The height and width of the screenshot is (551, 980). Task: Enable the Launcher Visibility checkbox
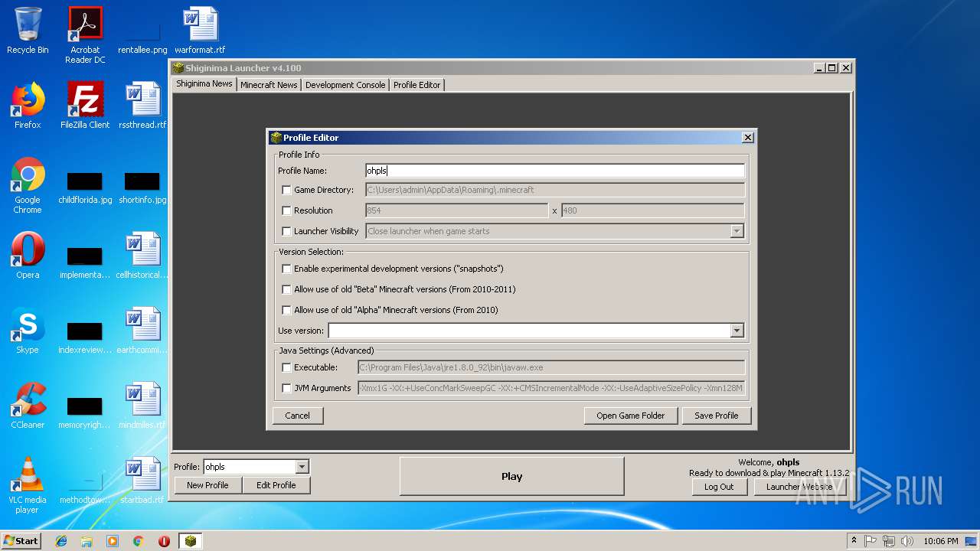coord(286,231)
